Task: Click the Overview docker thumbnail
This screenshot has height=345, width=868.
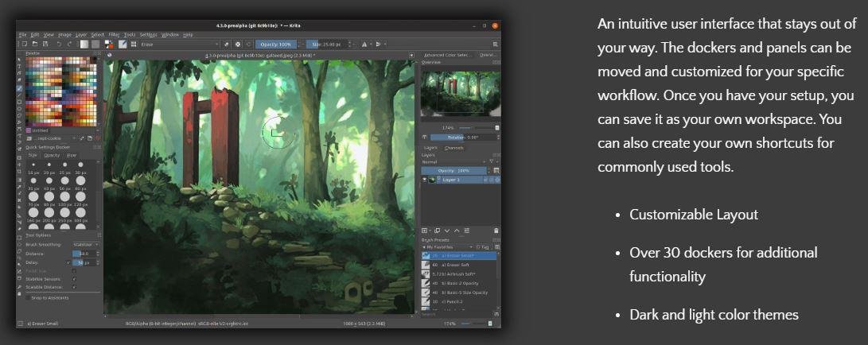Action: 460,94
